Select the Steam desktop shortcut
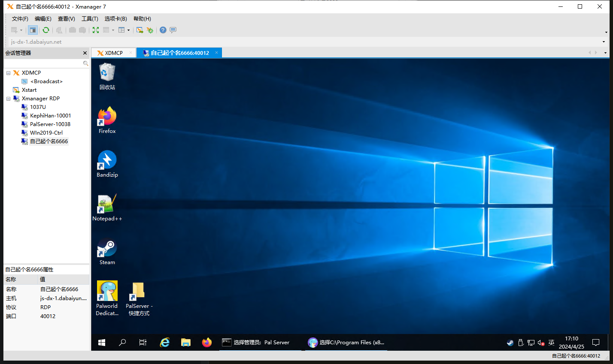This screenshot has height=364, width=613. (x=107, y=252)
